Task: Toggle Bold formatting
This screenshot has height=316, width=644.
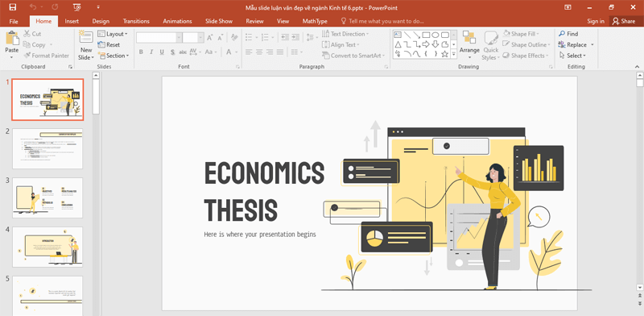Action: click(x=141, y=52)
